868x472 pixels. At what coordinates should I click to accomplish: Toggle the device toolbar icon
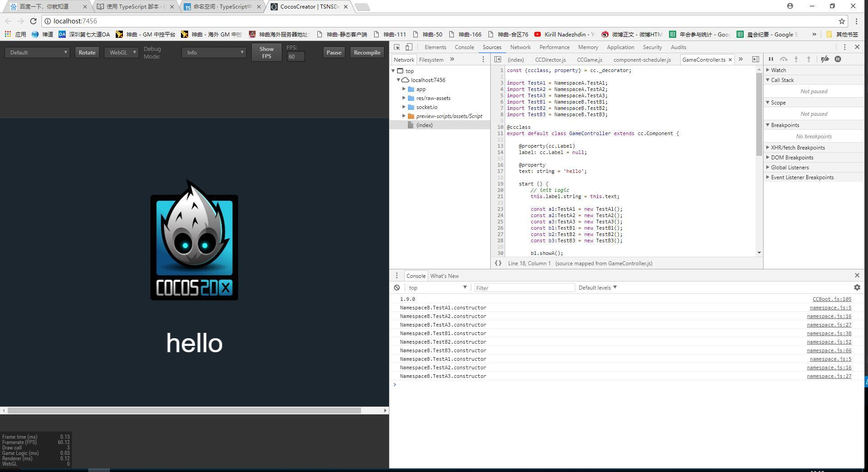(409, 47)
